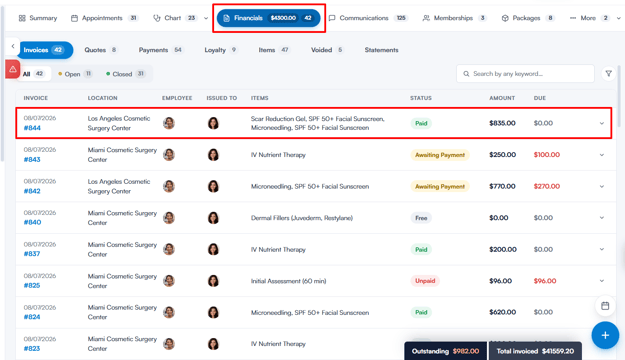Expand the Chart tab dropdown chevron
The image size is (625, 360).
tap(206, 18)
